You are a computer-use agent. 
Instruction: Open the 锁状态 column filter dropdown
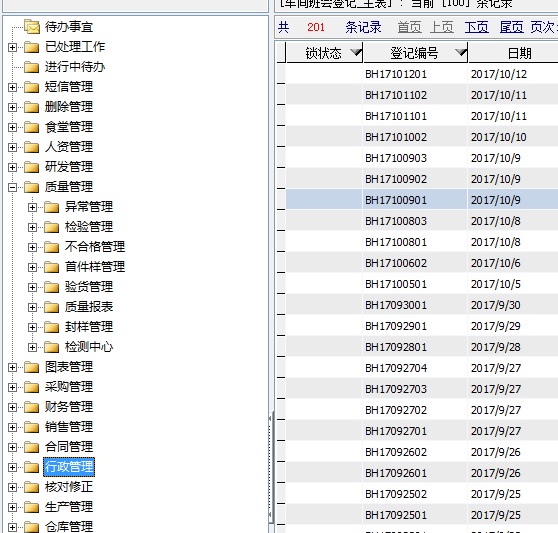[356, 53]
